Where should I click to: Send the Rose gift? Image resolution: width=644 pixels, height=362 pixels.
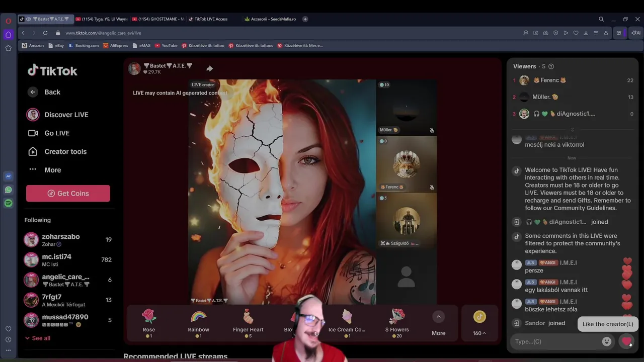pyautogui.click(x=149, y=322)
